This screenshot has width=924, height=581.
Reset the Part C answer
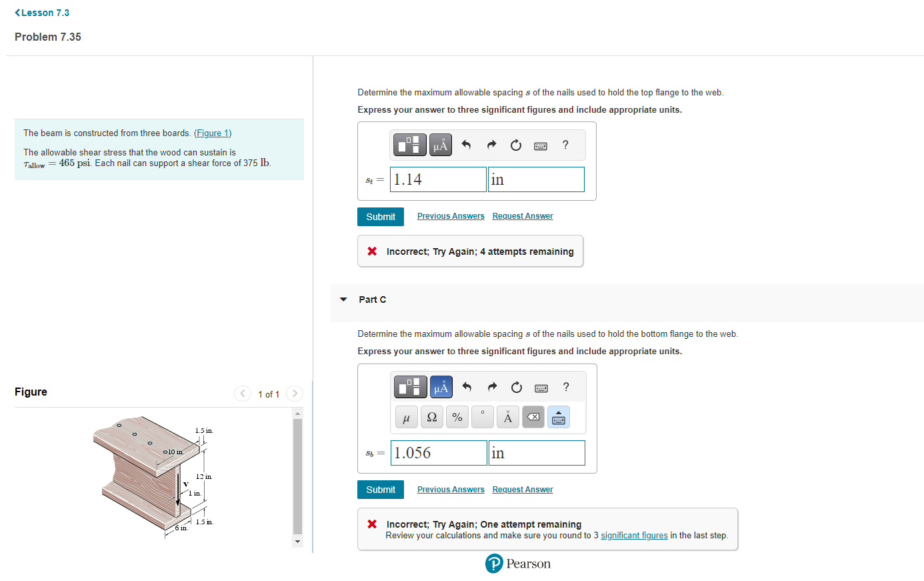pos(517,387)
